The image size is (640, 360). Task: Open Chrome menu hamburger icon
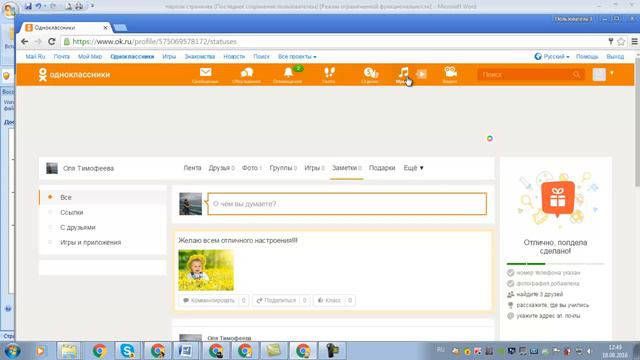pyautogui.click(x=634, y=41)
